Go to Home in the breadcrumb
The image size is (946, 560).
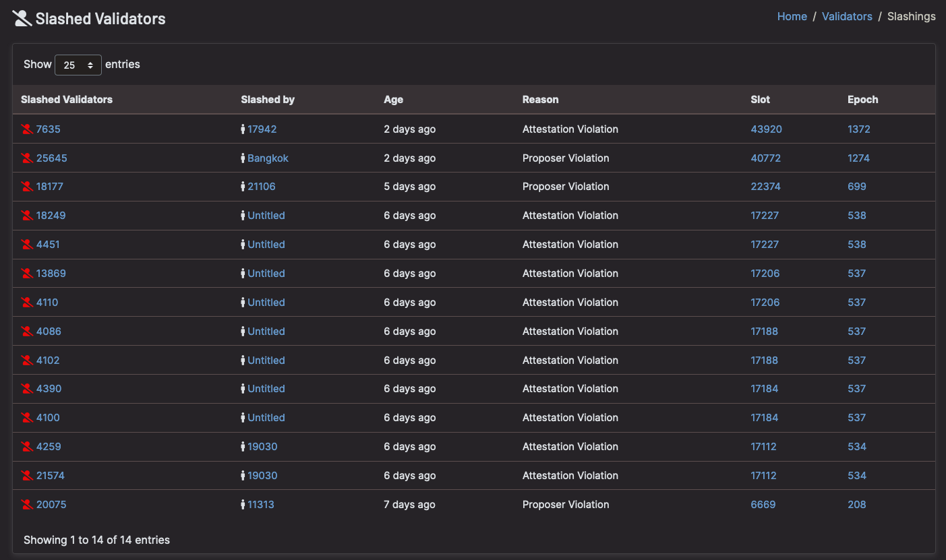pyautogui.click(x=792, y=17)
